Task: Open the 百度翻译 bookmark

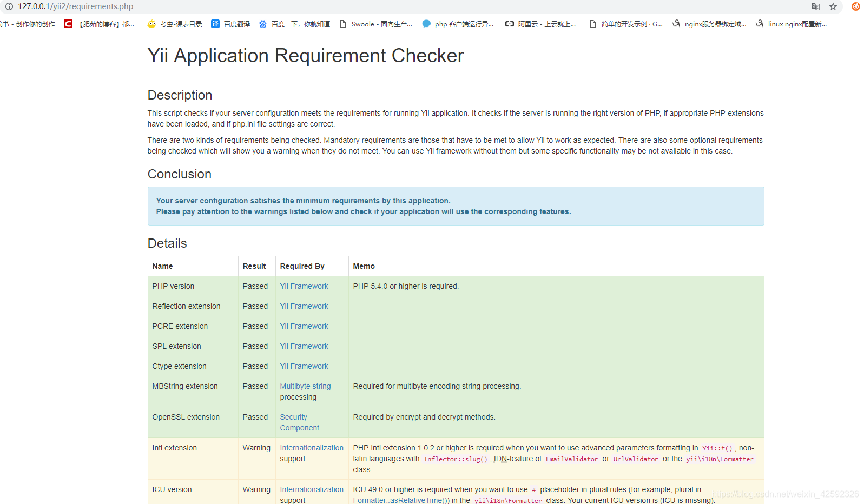Action: tap(230, 24)
